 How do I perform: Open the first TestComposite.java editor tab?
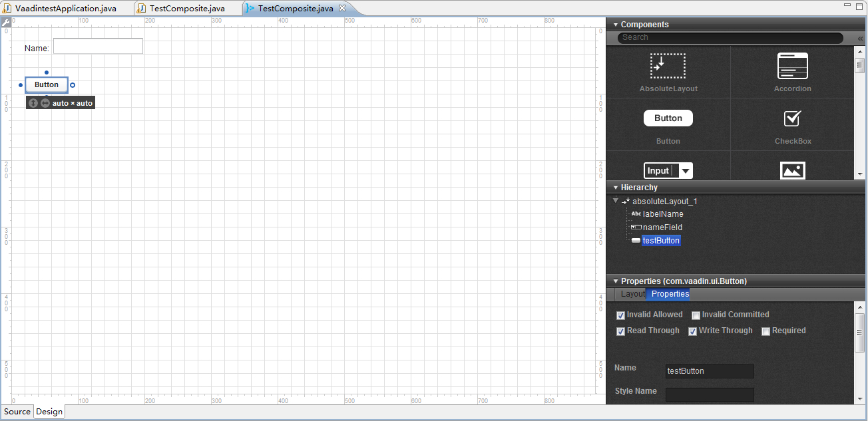187,9
